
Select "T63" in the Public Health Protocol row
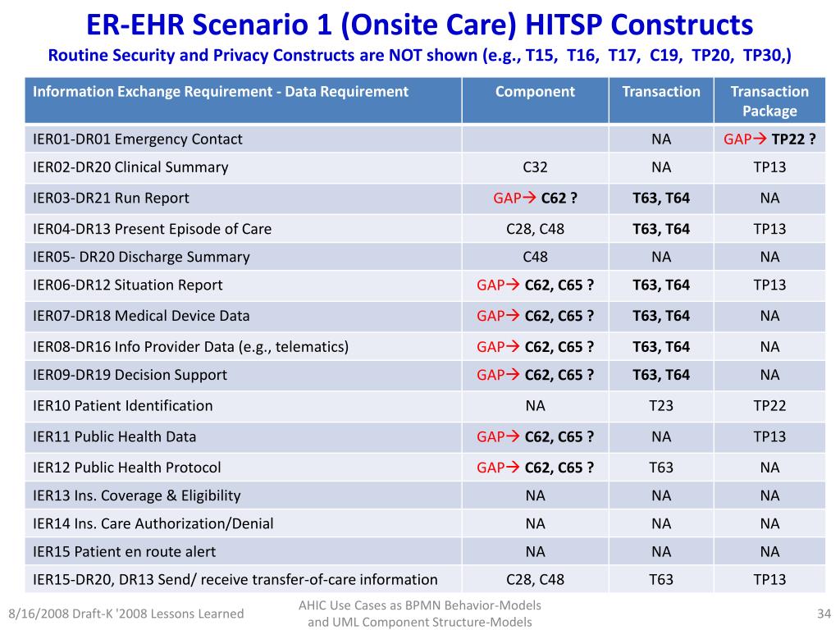[661, 468]
